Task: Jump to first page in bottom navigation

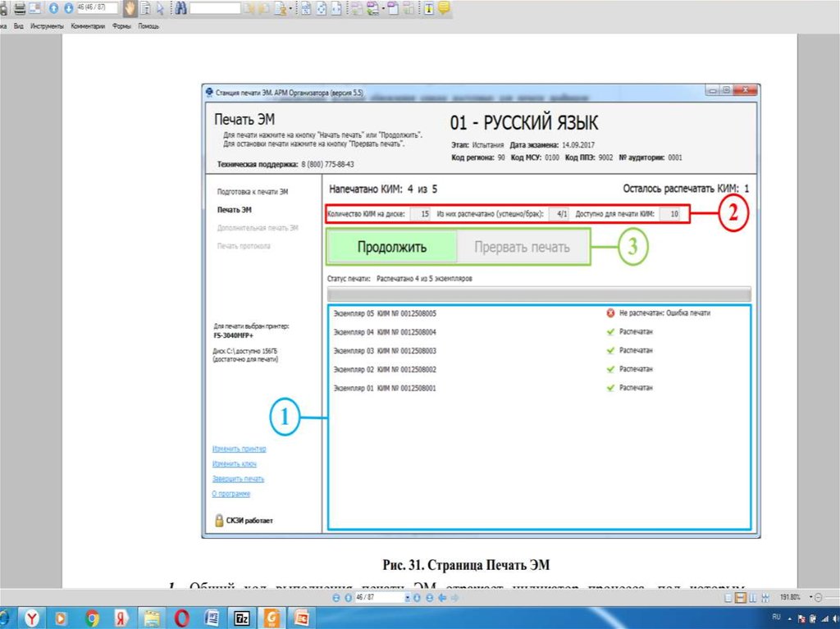Action: pyautogui.click(x=336, y=598)
